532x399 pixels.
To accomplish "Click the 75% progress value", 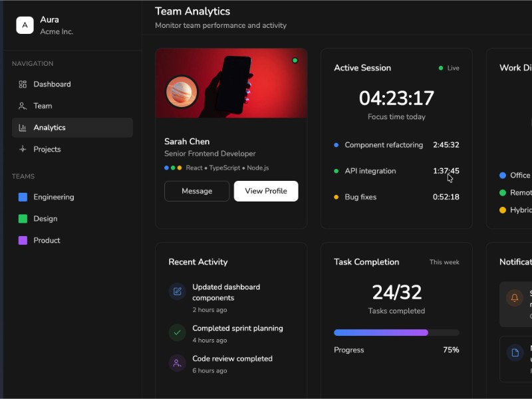I will point(451,350).
